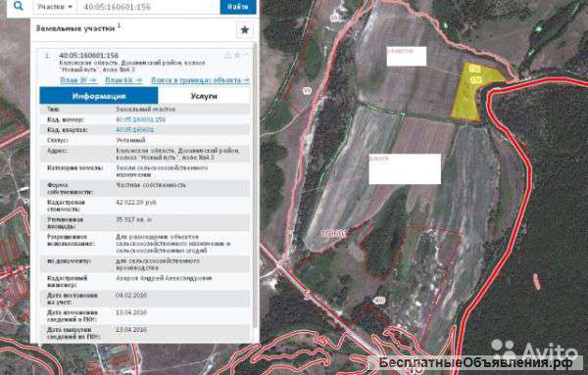The image size is (588, 375).
Task: Click cadastral value 42 022.09 руб
Action: point(136,203)
